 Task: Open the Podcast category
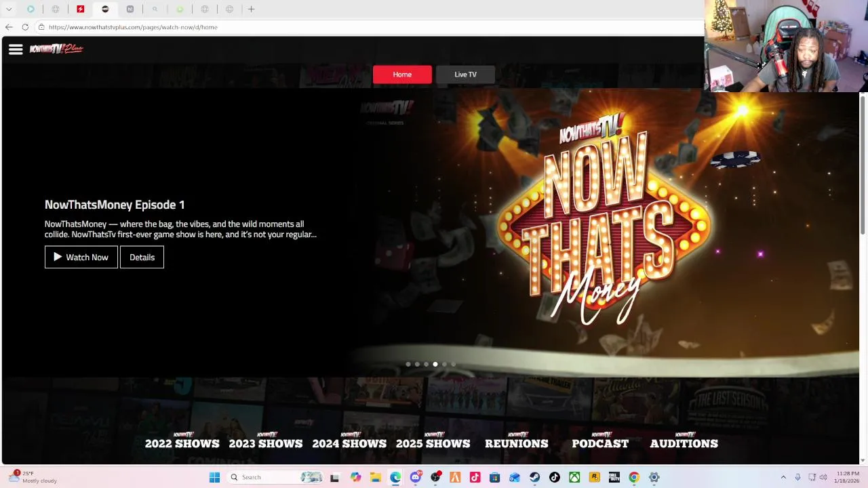tap(600, 441)
